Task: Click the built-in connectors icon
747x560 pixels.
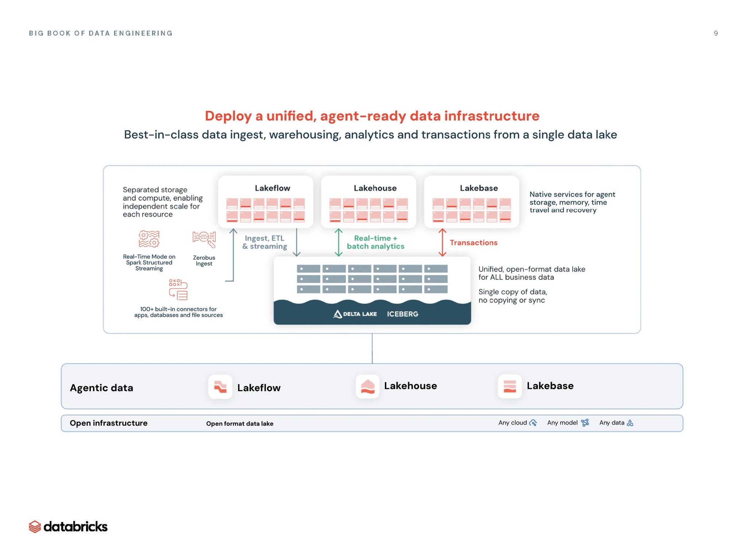Action: [x=178, y=289]
